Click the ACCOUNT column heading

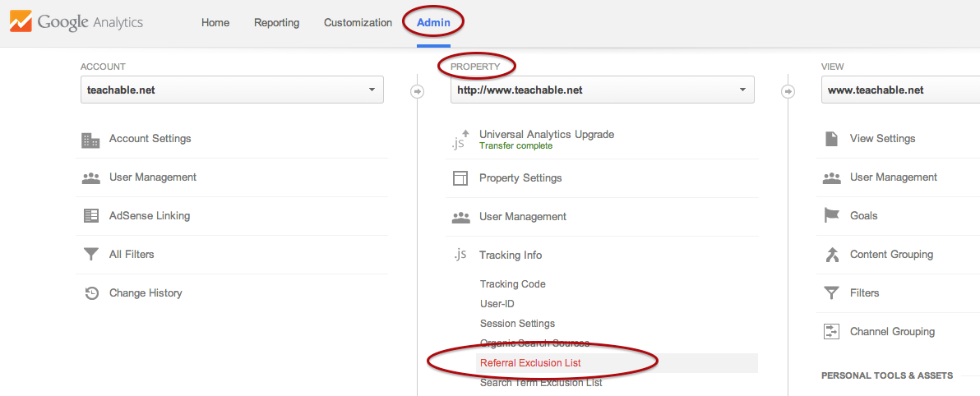[x=103, y=67]
